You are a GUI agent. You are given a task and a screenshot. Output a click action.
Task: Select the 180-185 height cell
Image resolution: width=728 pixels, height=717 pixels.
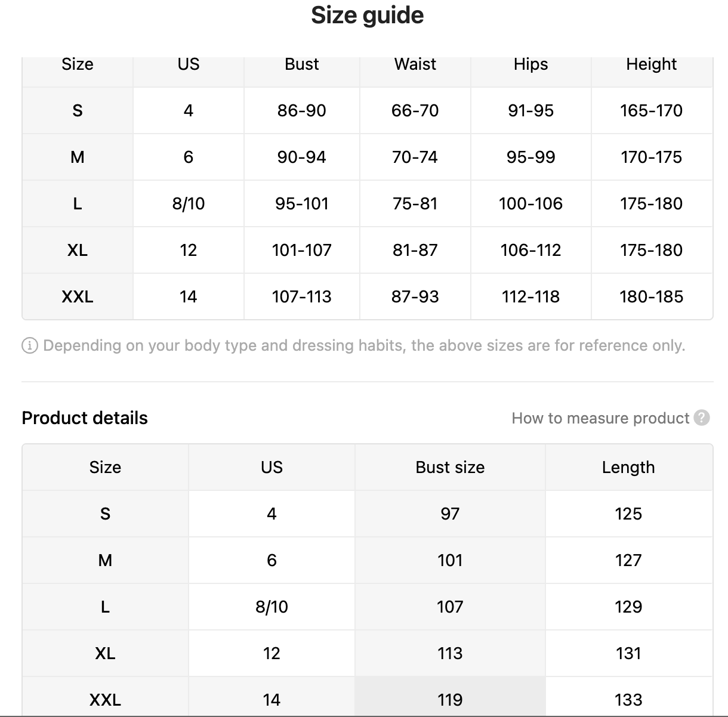651,296
